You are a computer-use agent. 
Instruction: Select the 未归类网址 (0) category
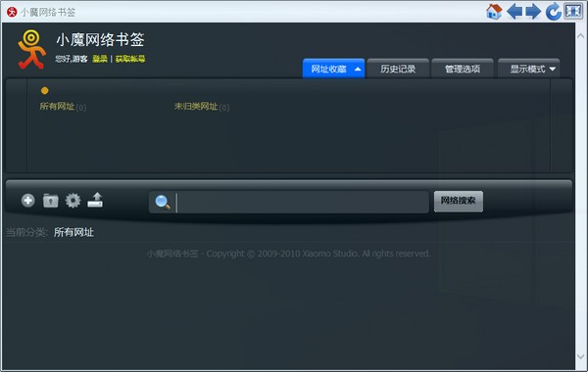(201, 107)
